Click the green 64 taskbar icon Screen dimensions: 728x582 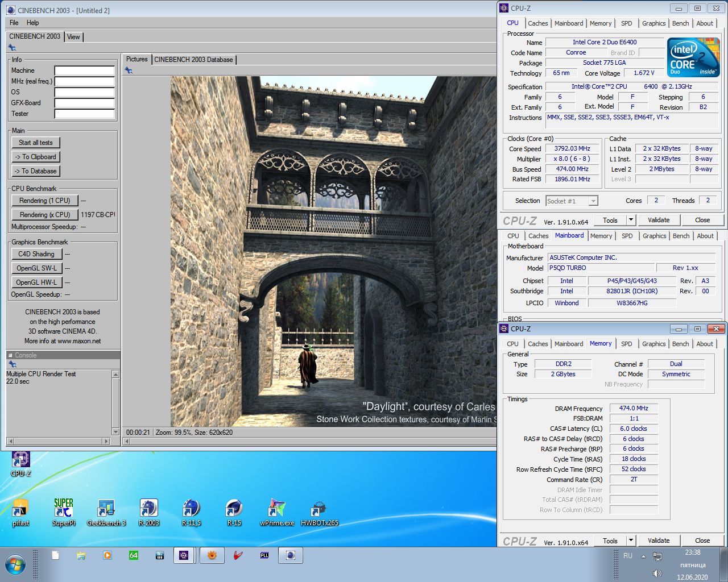click(x=134, y=555)
